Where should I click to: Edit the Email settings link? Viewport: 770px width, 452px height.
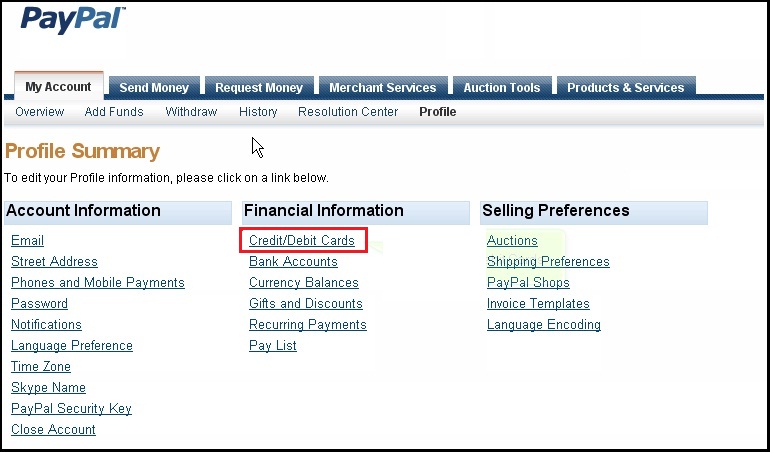28,240
